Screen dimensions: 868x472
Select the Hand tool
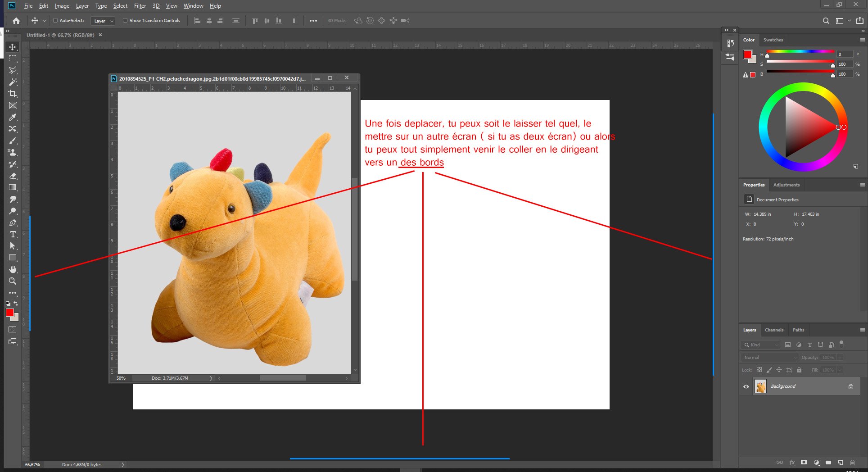point(13,269)
